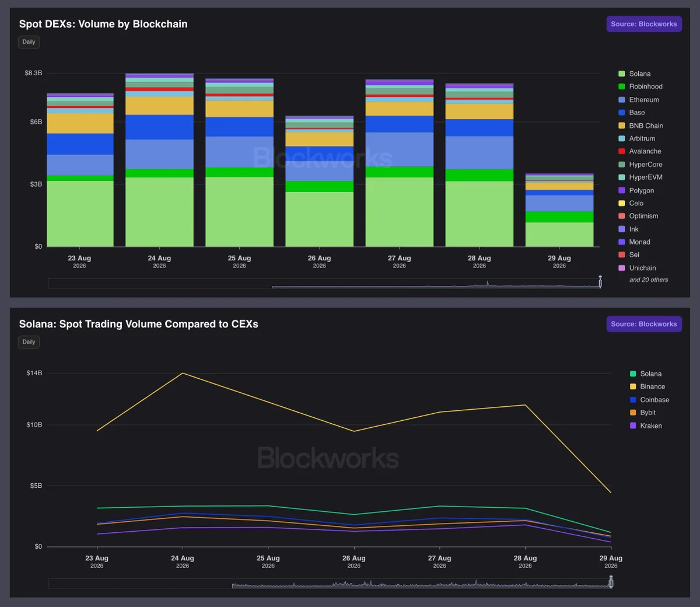Screen dimensions: 700x607
Task: Click the range slider handle under Solana chart
Action: [x=611, y=582]
